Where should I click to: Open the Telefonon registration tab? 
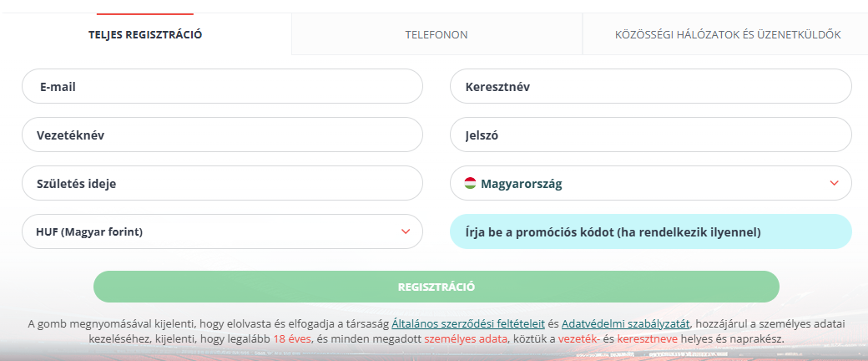coord(437,35)
